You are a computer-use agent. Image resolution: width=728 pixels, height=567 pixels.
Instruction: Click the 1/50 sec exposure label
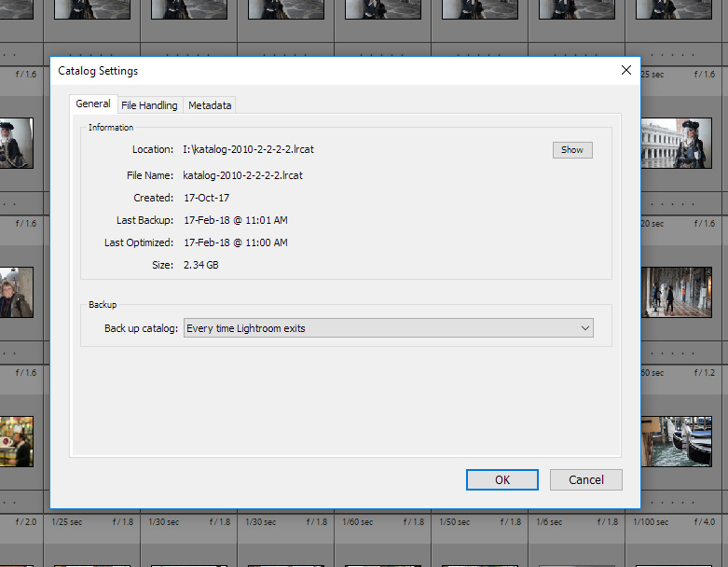click(x=455, y=522)
